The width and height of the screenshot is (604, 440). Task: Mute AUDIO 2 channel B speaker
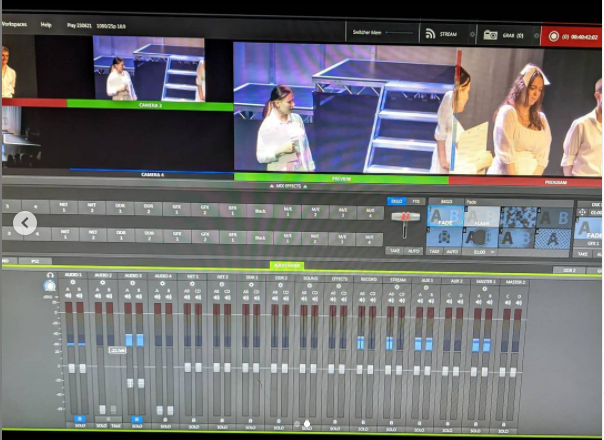click(109, 296)
